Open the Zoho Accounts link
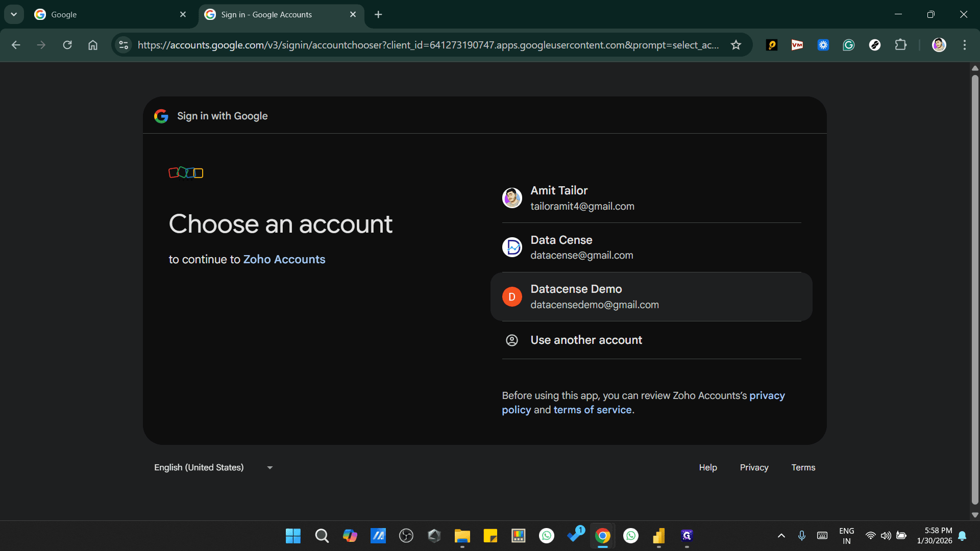Image resolution: width=980 pixels, height=551 pixels. pyautogui.click(x=284, y=259)
